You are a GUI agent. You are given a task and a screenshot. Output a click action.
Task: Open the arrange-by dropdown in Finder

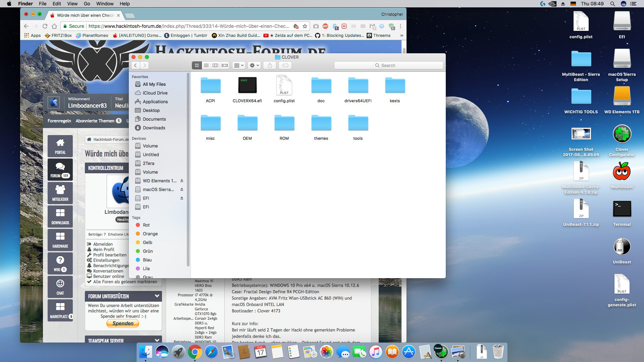point(239,65)
